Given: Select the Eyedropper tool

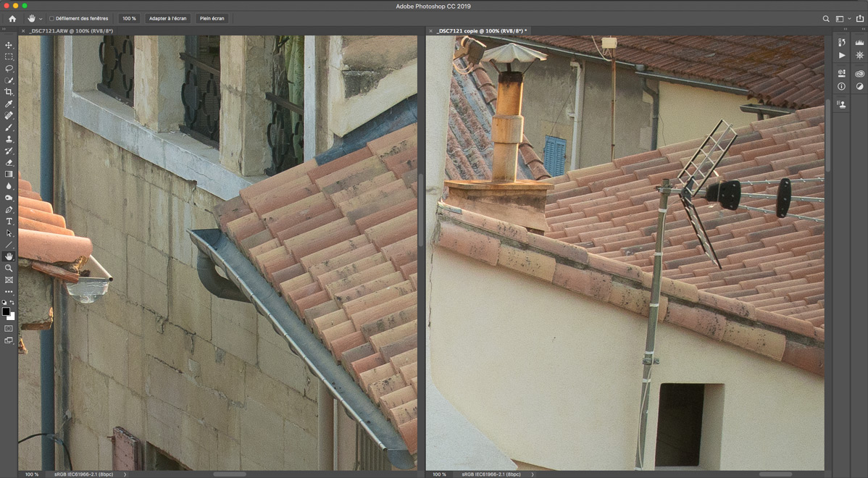Looking at the screenshot, I should (9, 104).
